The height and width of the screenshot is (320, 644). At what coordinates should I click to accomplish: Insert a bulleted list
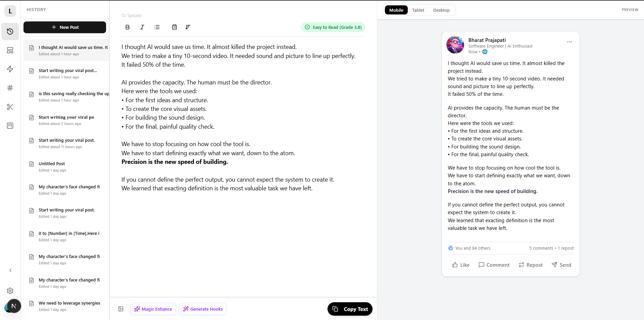click(x=157, y=27)
